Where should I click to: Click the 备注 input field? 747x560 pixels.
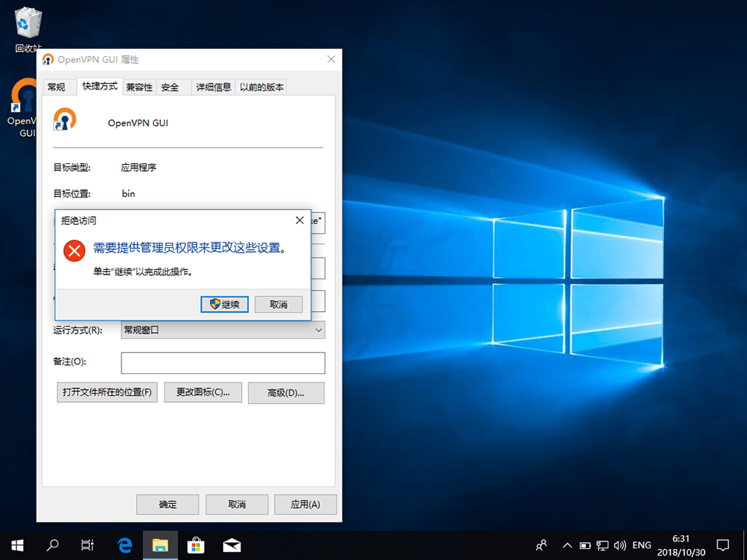(x=223, y=363)
